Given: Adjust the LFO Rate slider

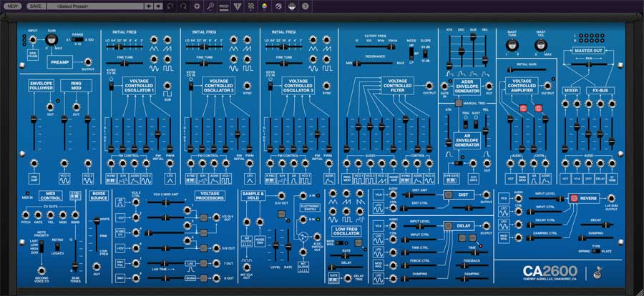Looking at the screenshot, I should click(346, 255).
